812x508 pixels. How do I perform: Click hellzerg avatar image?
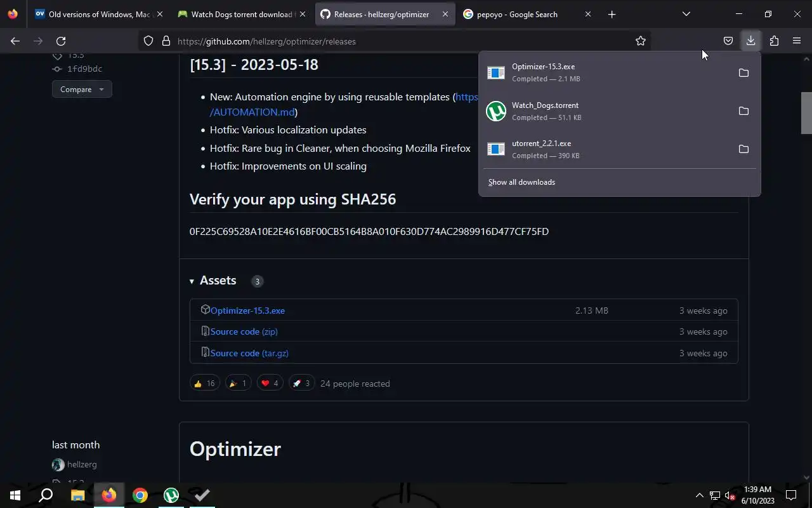tap(58, 465)
